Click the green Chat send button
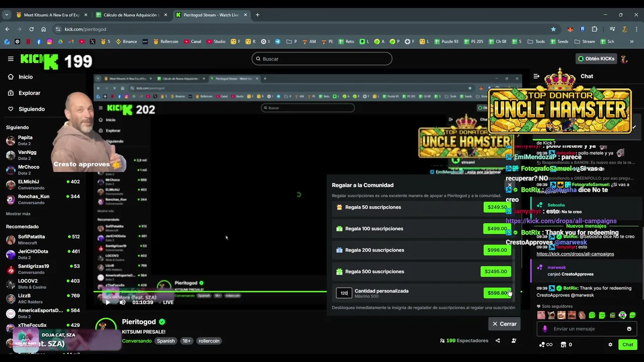 click(x=628, y=344)
